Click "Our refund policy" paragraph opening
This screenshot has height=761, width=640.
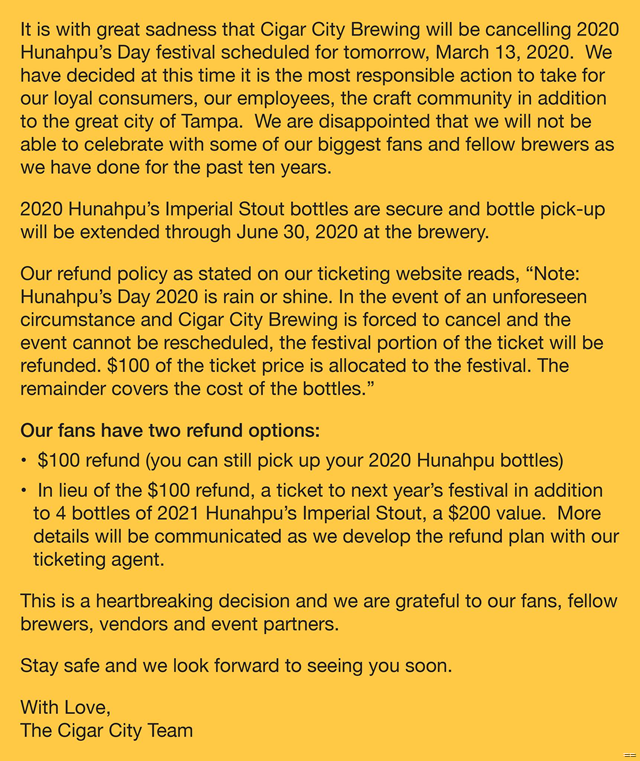coord(94,274)
